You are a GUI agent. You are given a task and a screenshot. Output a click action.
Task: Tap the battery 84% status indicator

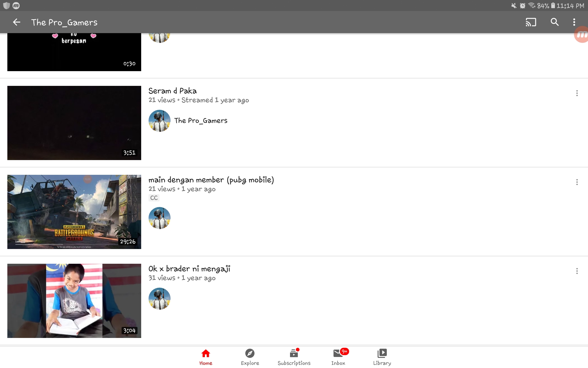tap(546, 6)
